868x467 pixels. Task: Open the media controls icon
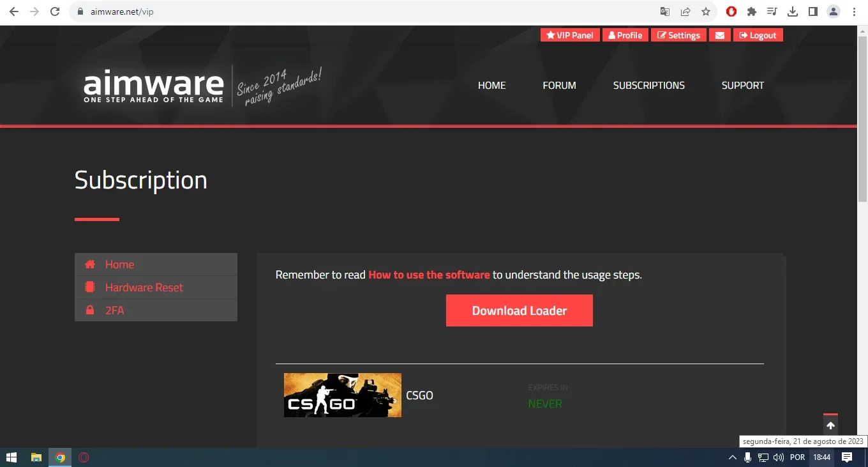[772, 11]
